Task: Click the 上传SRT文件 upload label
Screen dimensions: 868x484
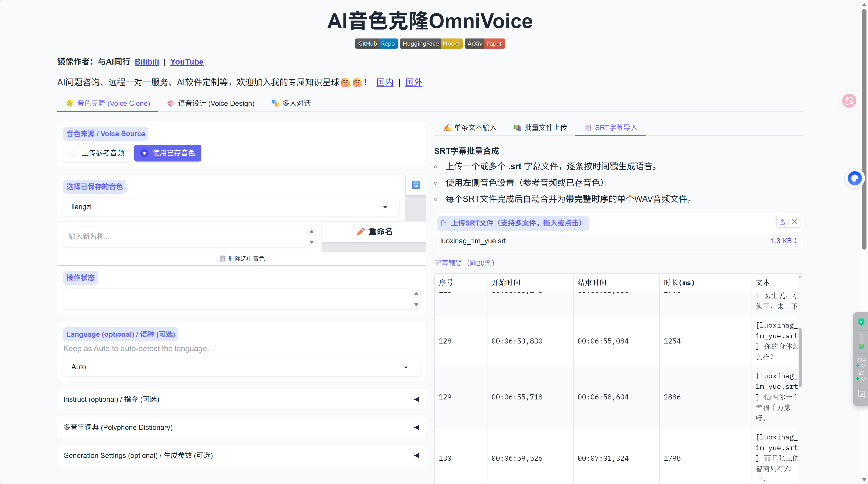Action: point(513,223)
